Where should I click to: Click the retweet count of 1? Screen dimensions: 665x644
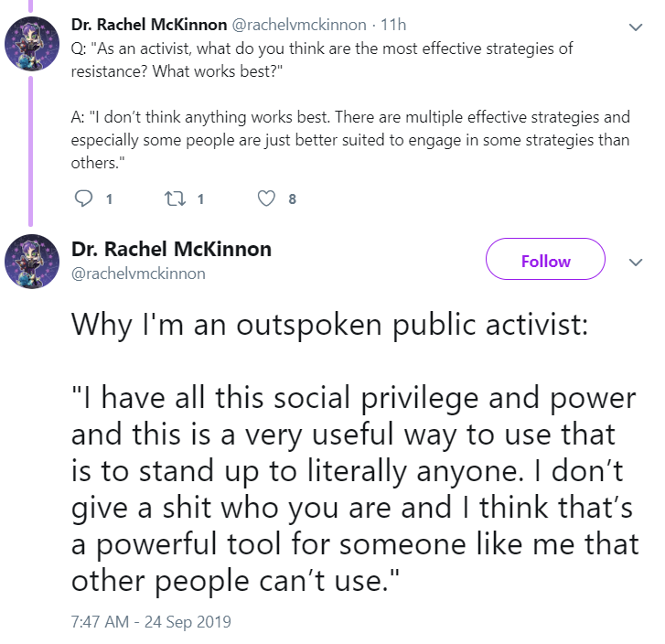coord(200,199)
